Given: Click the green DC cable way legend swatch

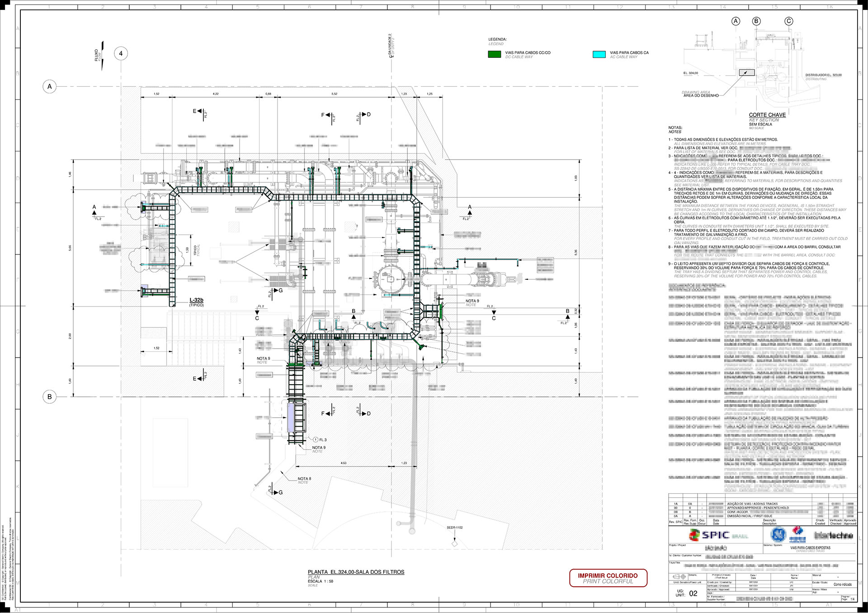Looking at the screenshot, I should click(494, 54).
